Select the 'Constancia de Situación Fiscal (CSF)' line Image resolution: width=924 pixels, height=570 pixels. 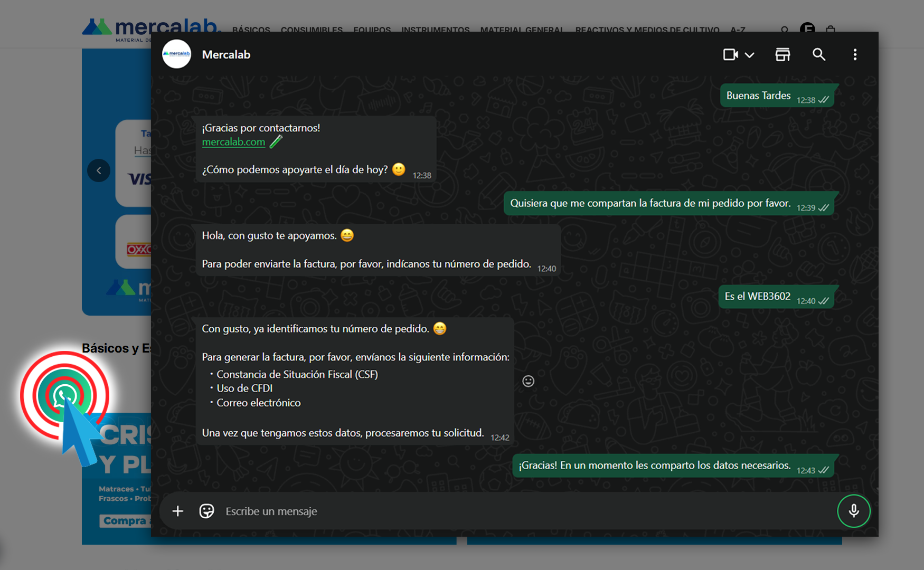pos(297,374)
